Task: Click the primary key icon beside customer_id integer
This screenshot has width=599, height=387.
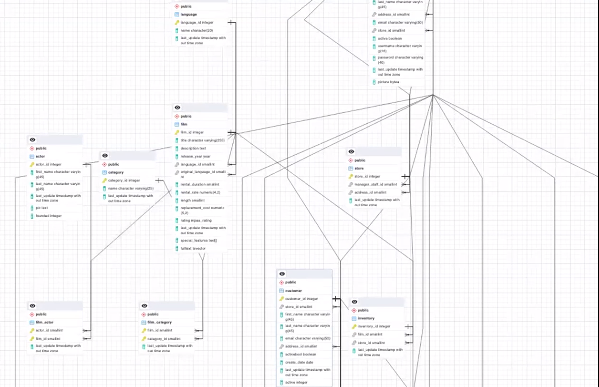Action: pos(282,299)
